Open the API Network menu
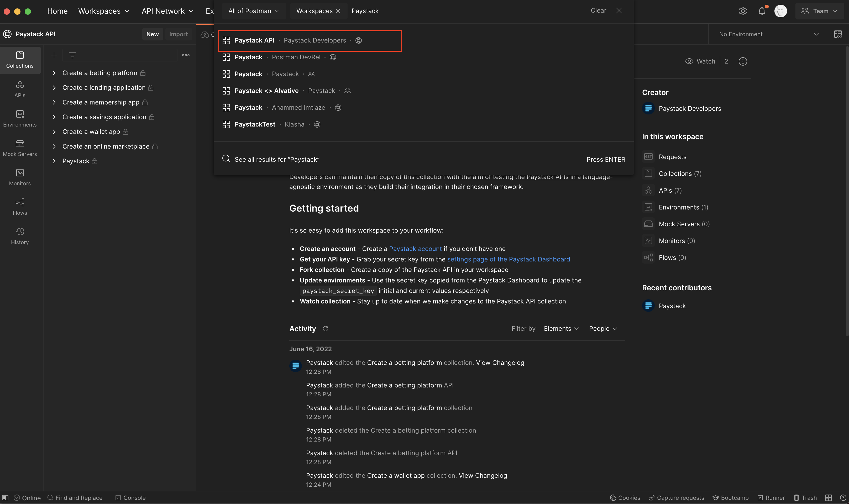 (167, 11)
